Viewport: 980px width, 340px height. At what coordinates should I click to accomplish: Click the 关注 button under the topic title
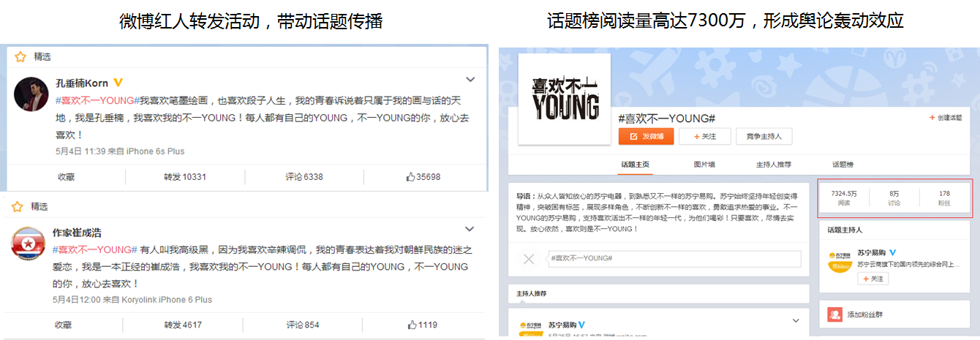[704, 136]
